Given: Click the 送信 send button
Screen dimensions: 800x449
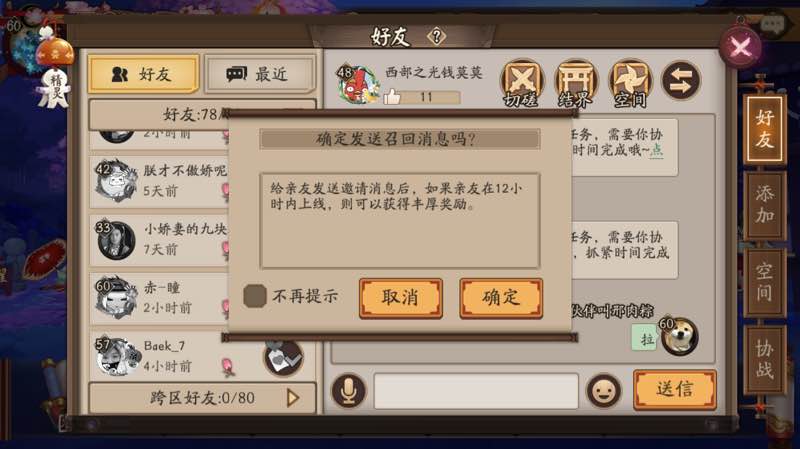Looking at the screenshot, I should pos(674,389).
